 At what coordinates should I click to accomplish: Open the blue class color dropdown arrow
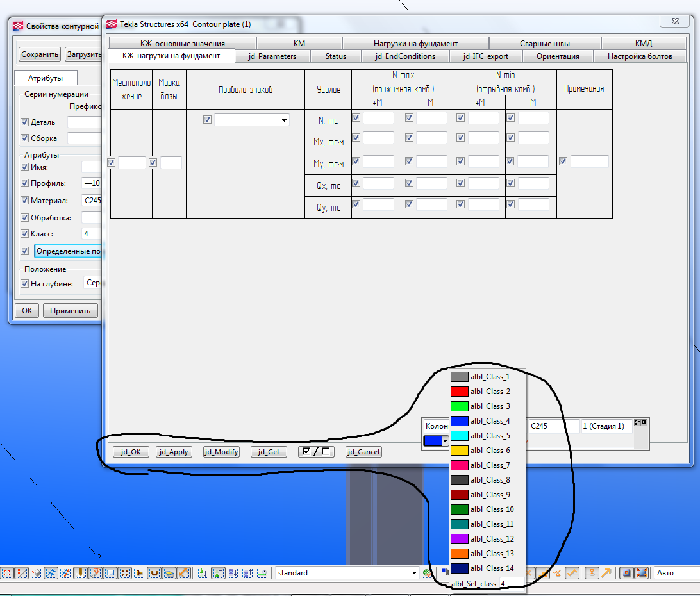coord(445,441)
